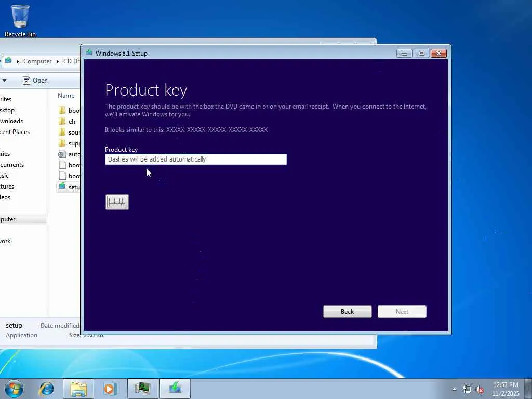This screenshot has width=532, height=399.
Task: Launch Internet Explorer from taskbar
Action: [47, 389]
